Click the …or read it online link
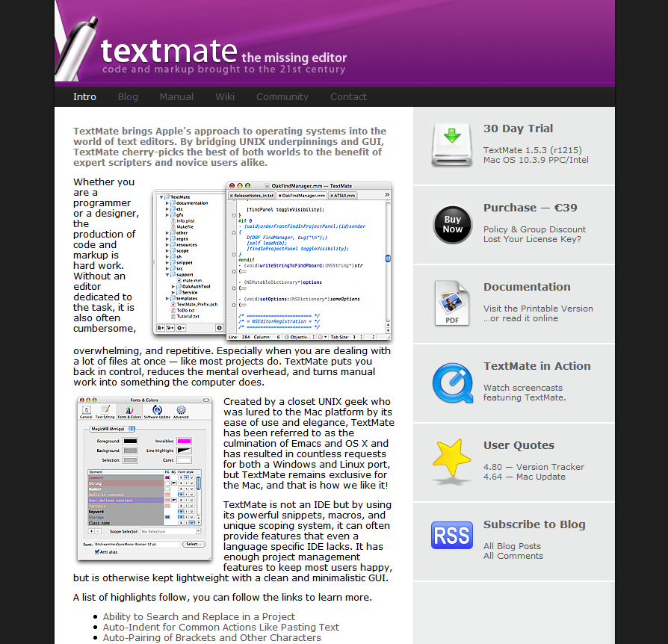Viewport: 668px width, 644px height. pyautogui.click(x=520, y=318)
